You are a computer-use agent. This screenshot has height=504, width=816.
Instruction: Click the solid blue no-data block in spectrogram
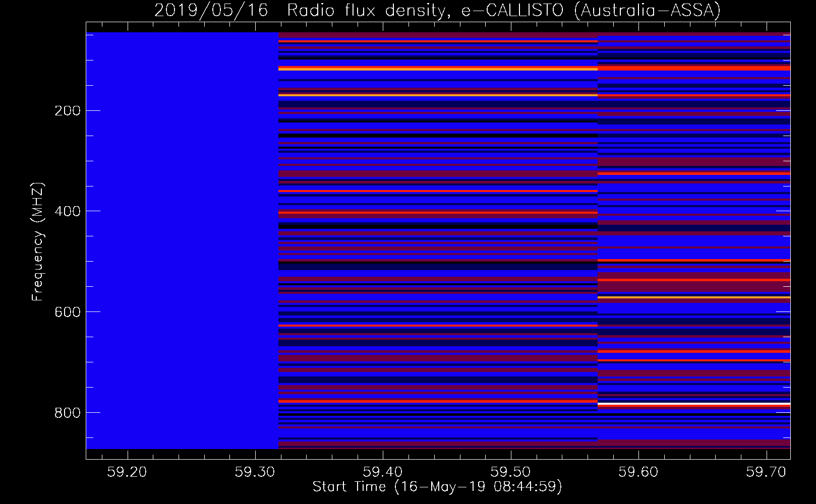click(x=182, y=240)
